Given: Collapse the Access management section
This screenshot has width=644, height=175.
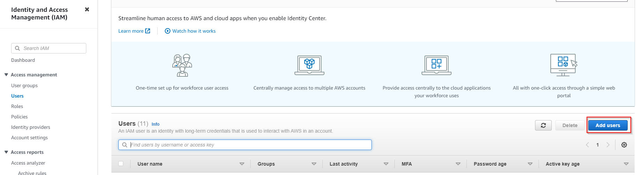Looking at the screenshot, I should click(x=6, y=75).
